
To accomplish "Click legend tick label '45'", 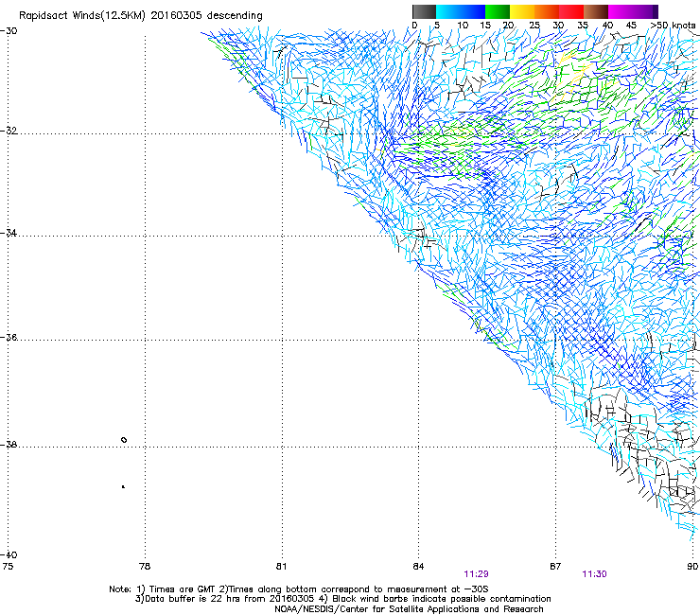I will pos(631,26).
